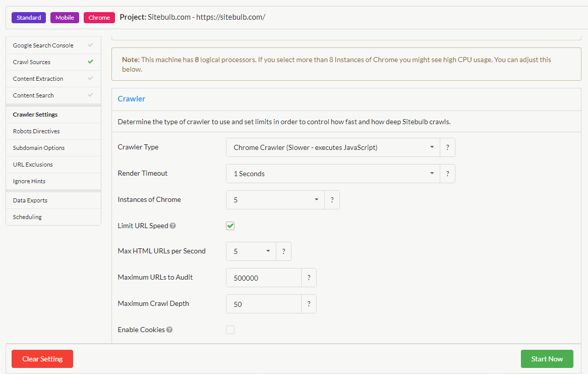
Task: Click the Limit URL Speed label
Action: (x=143, y=226)
